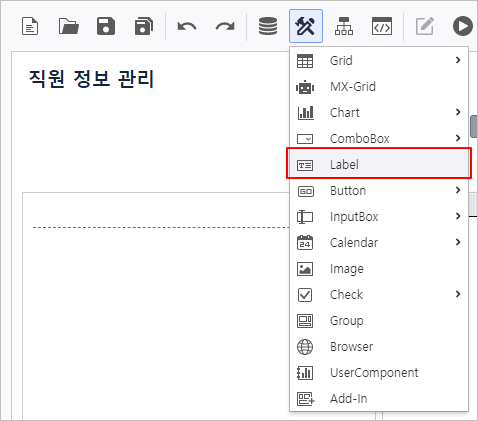Screen dimensions: 478x421
Task: Undo the last action
Action: point(187,26)
